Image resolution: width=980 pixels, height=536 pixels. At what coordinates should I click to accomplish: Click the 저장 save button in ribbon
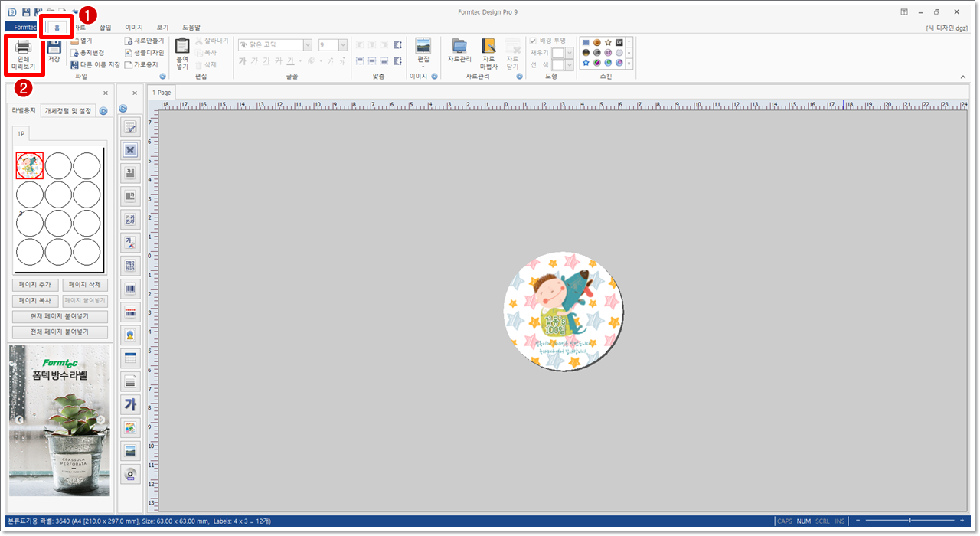click(x=54, y=51)
